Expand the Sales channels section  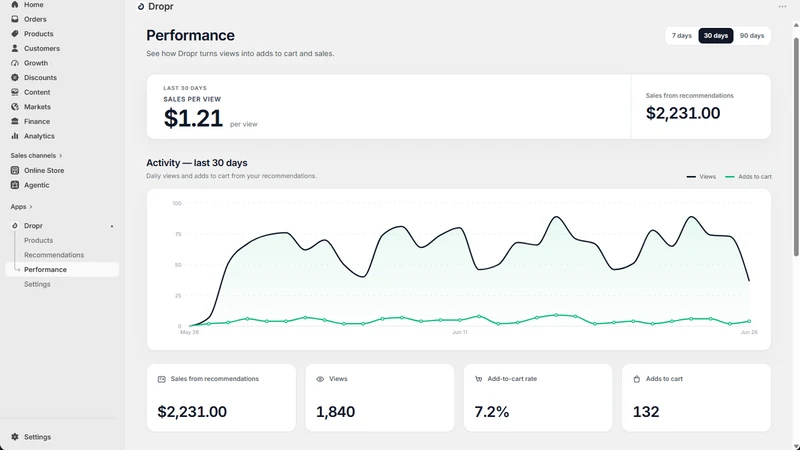pyautogui.click(x=36, y=156)
